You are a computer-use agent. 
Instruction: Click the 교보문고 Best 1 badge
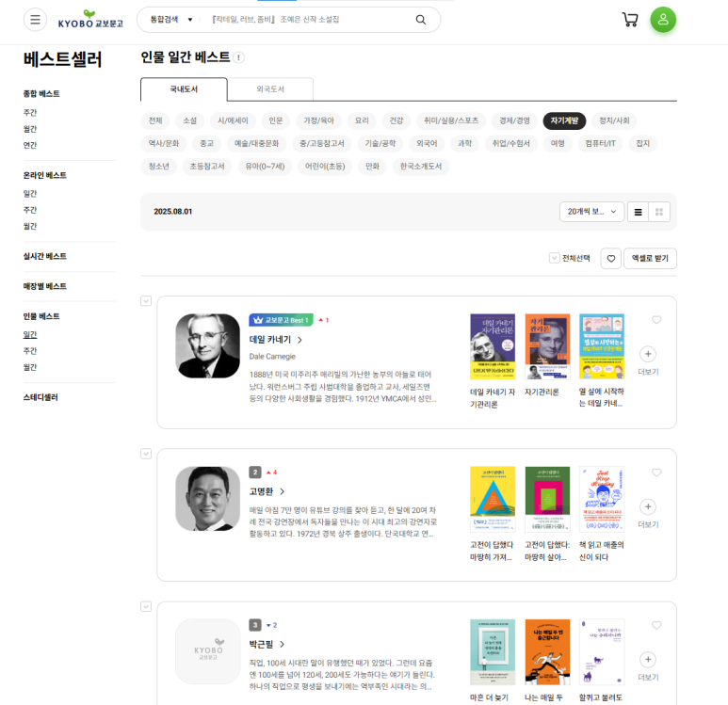click(x=281, y=320)
